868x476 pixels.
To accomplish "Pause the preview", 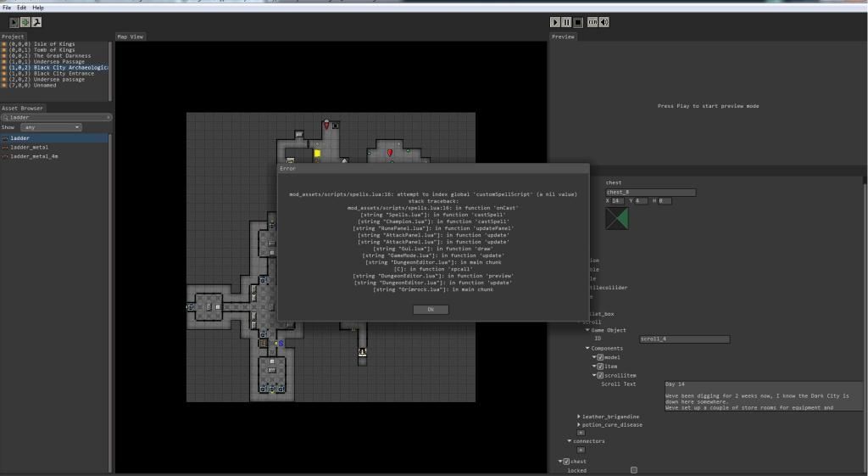I will coord(566,22).
